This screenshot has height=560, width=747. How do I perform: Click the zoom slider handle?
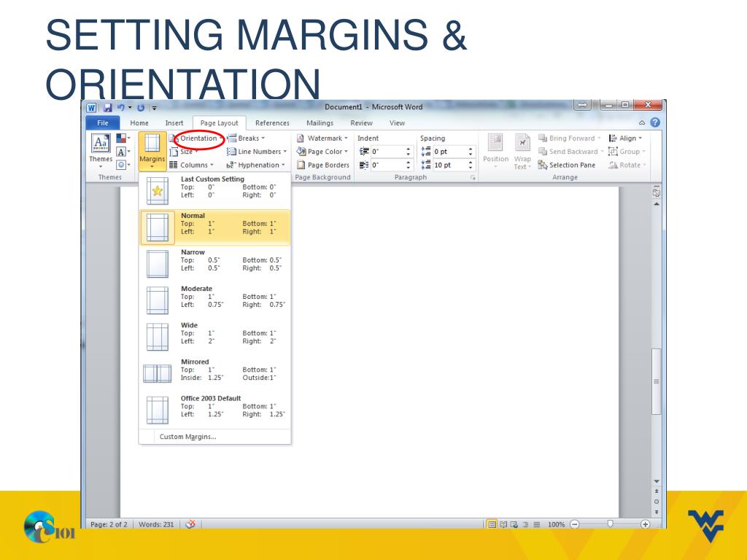point(610,524)
